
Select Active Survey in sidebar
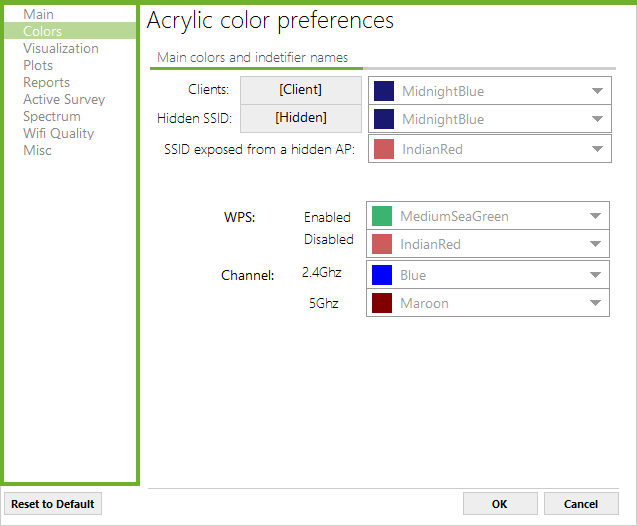click(x=64, y=99)
